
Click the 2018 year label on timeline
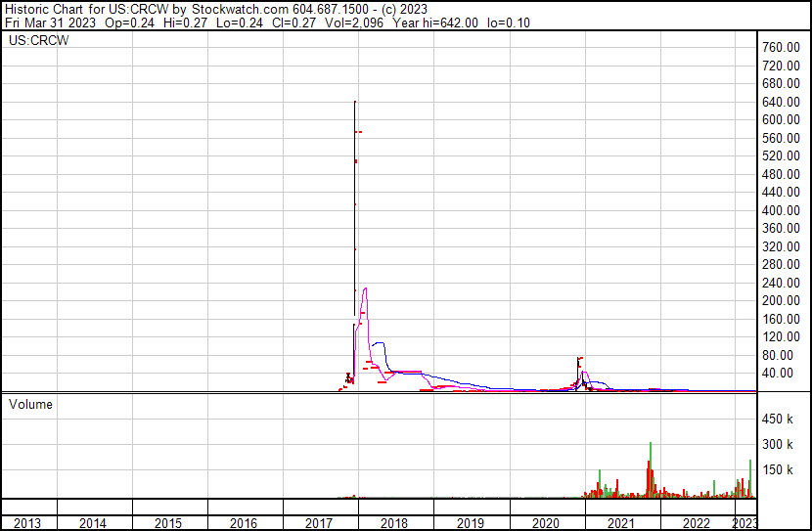[x=394, y=523]
